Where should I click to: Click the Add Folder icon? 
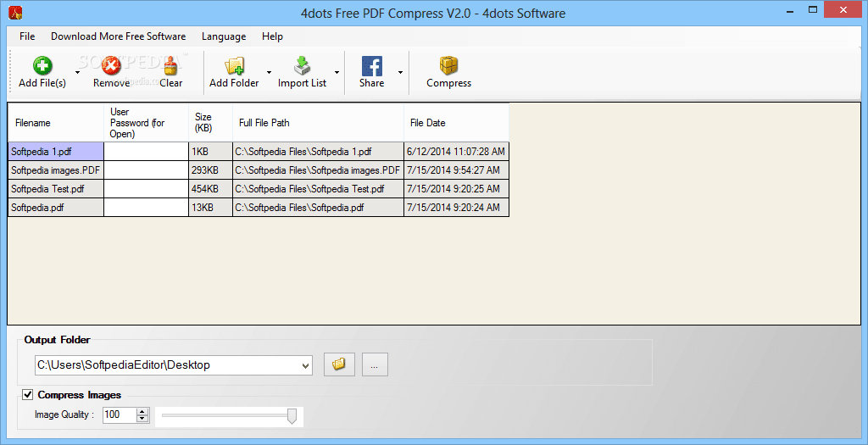(x=234, y=66)
